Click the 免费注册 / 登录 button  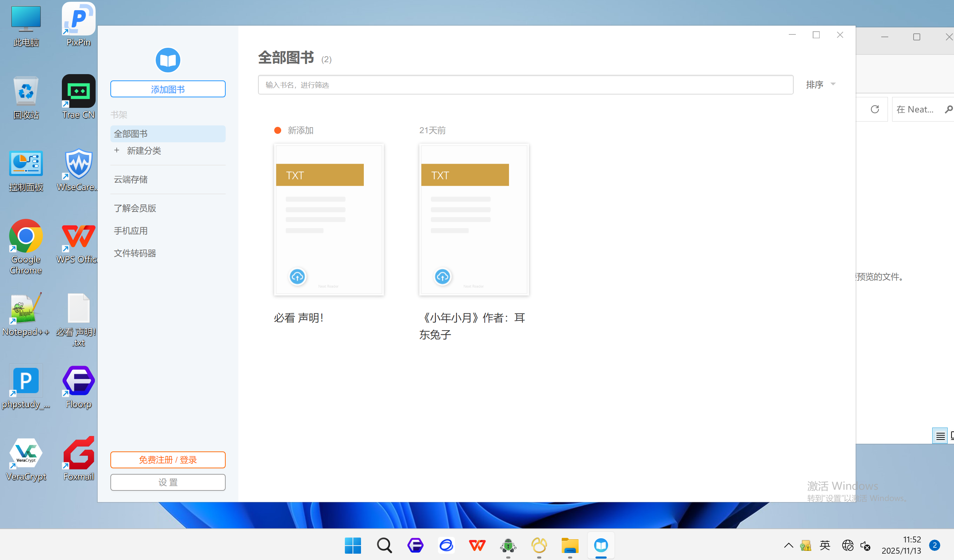click(168, 460)
